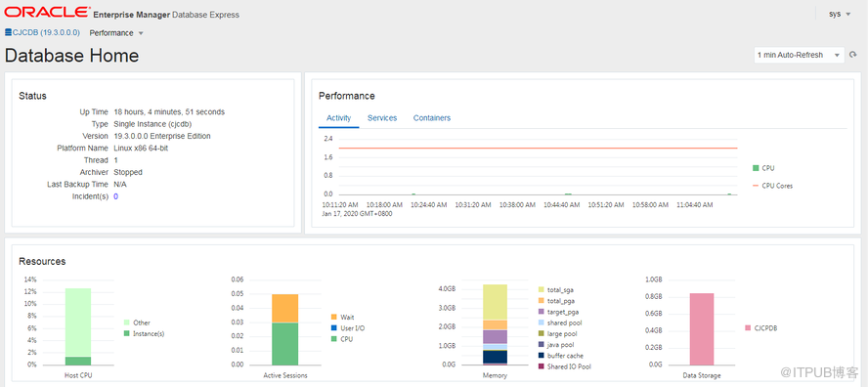Expand the Performance menu
The height and width of the screenshot is (387, 868).
coord(116,32)
